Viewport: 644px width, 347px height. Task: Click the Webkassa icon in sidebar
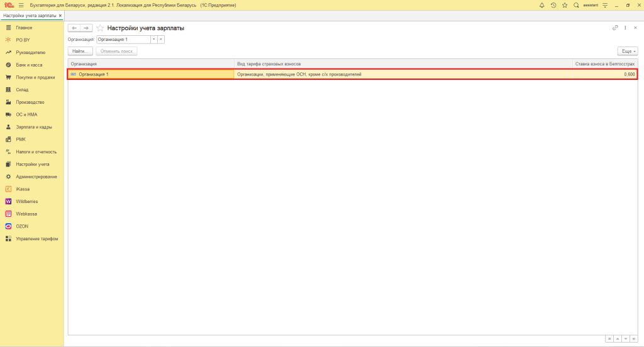click(x=8, y=214)
